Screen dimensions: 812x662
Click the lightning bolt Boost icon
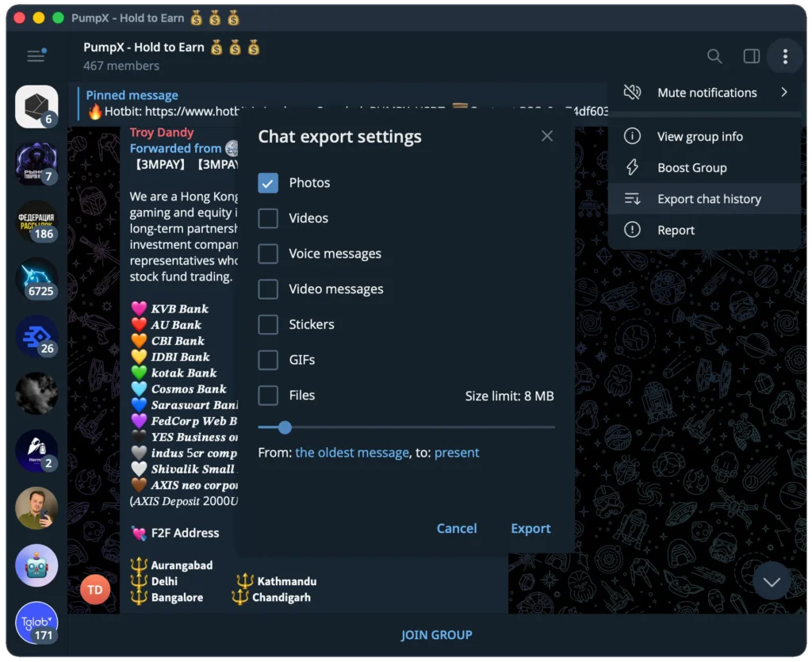[x=632, y=167]
